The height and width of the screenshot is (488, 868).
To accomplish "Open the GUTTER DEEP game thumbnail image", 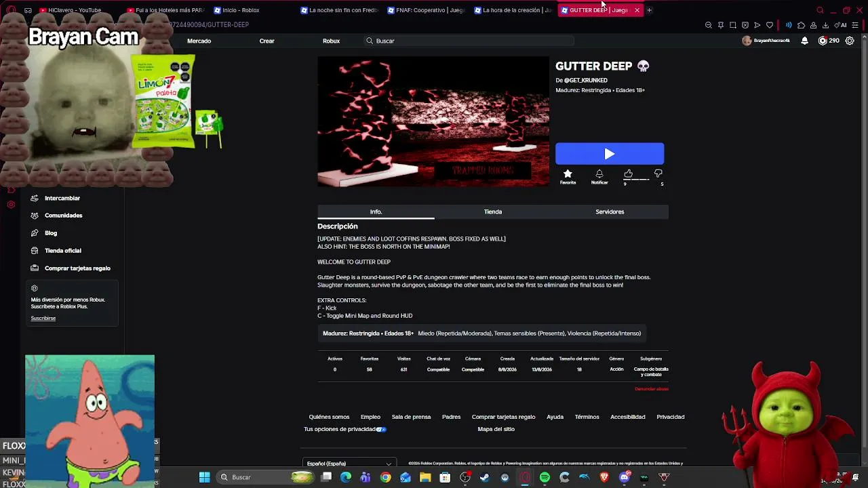I will 433,121.
